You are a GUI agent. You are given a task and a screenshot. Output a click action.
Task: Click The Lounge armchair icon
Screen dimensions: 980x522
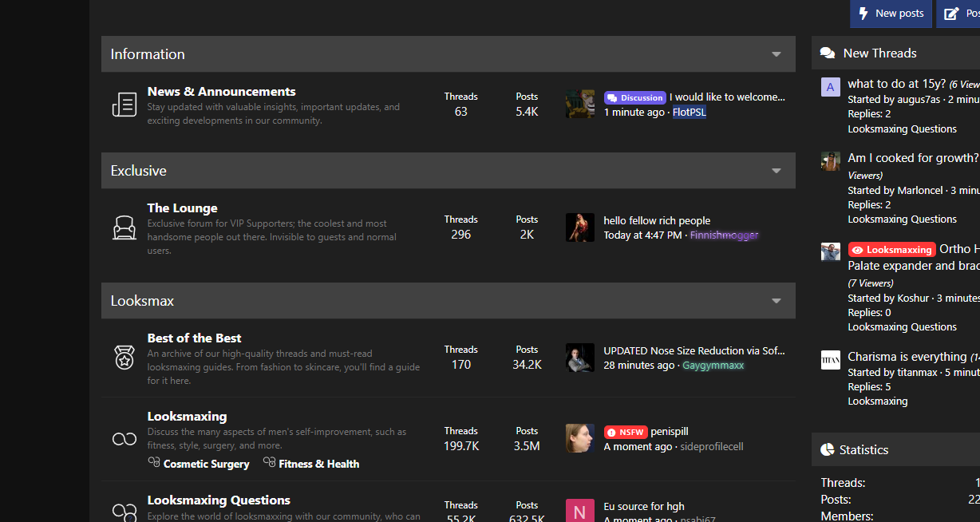(x=124, y=228)
